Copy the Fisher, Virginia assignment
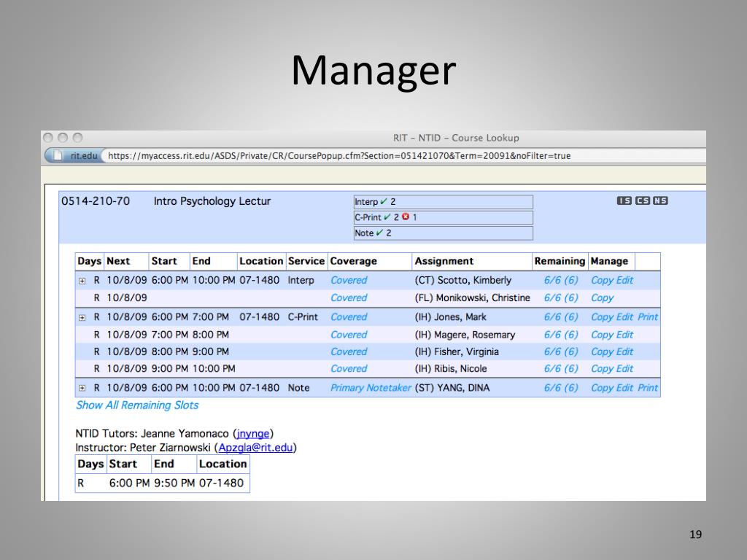 pos(602,352)
